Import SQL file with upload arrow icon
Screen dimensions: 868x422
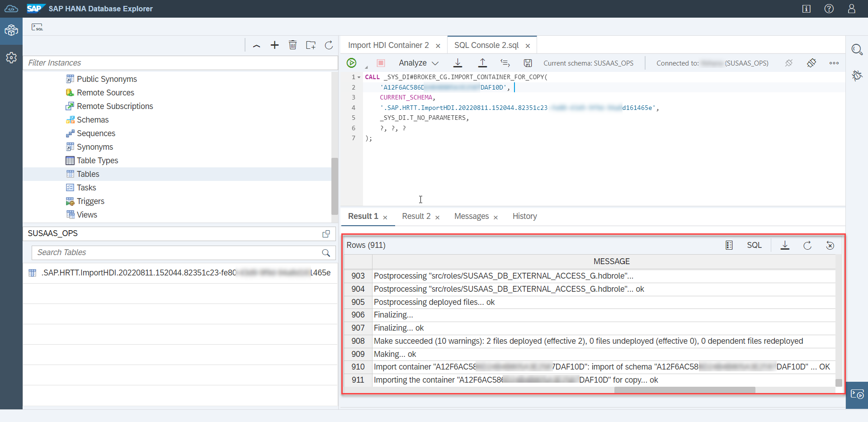coord(482,63)
